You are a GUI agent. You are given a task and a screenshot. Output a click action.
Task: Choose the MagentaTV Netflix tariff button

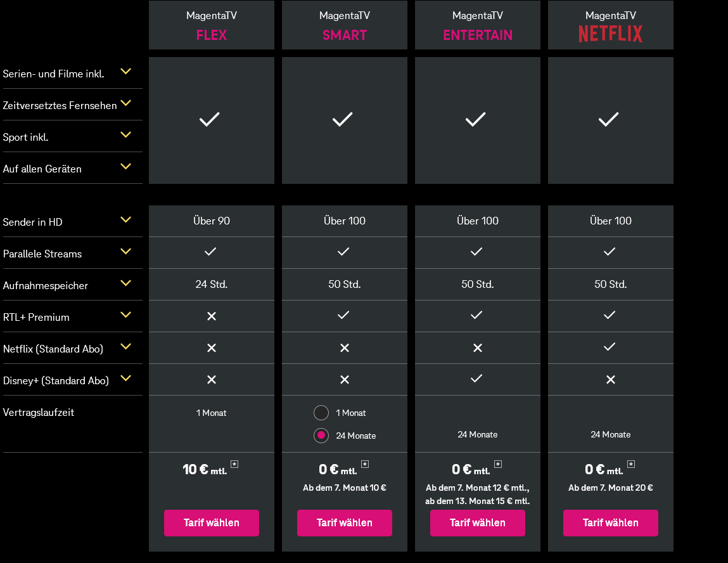tap(611, 522)
